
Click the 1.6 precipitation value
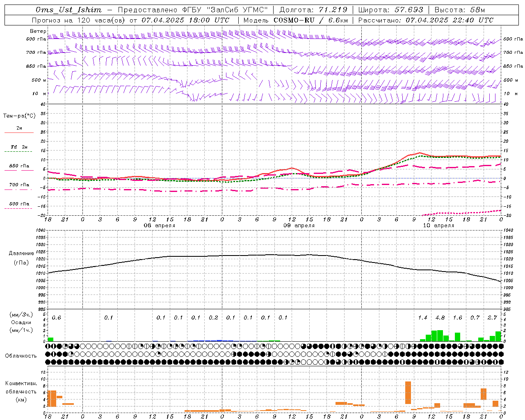point(457,318)
